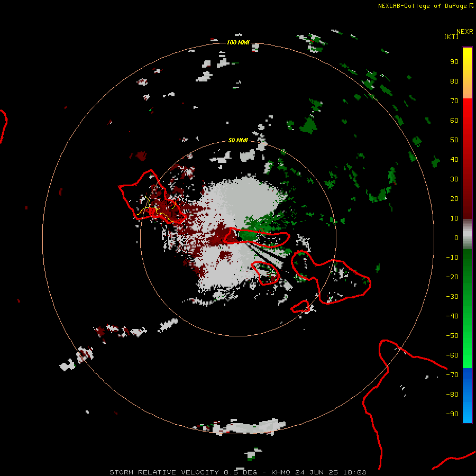This screenshot has width=476, height=476.
Task: Click the "[KT]" units label
Action: pyautogui.click(x=451, y=37)
